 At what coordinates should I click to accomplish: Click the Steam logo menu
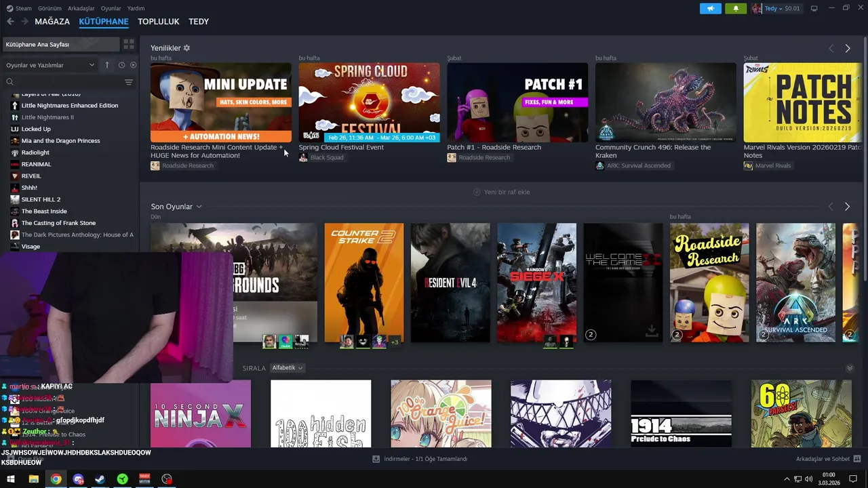[19, 8]
